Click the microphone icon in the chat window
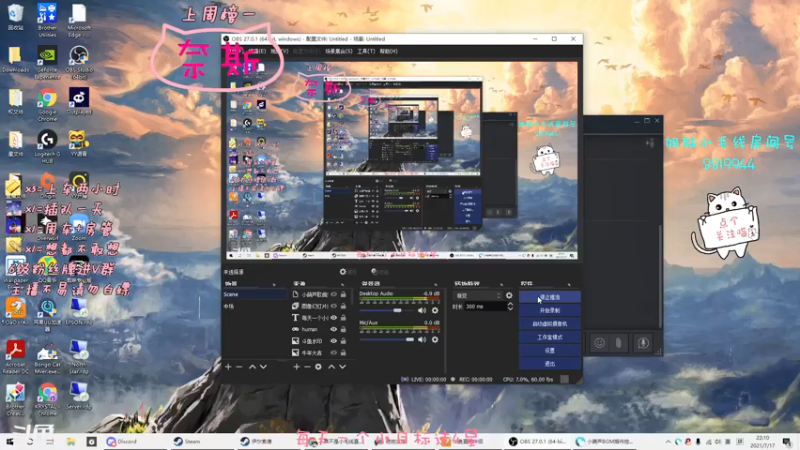The width and height of the screenshot is (800, 450). pyautogui.click(x=643, y=343)
